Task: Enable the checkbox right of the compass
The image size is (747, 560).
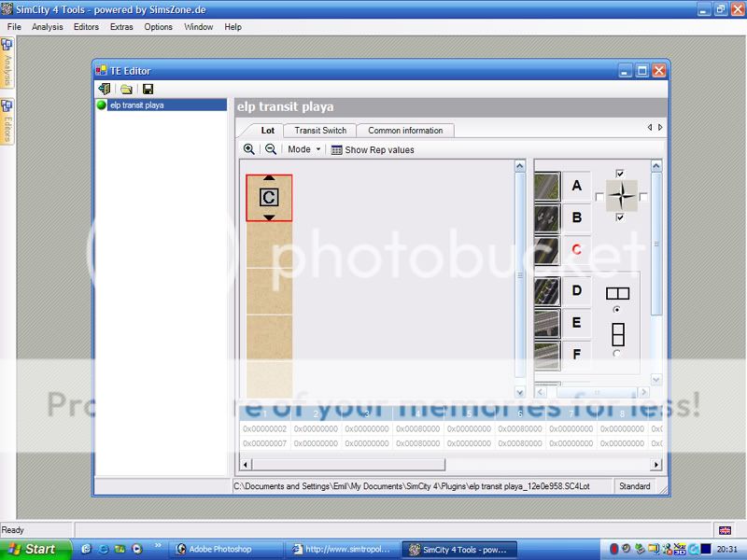Action: click(x=643, y=197)
